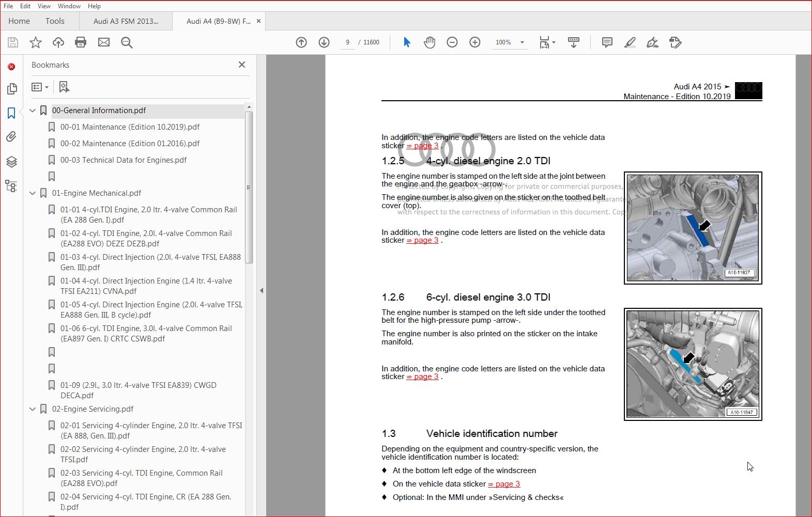This screenshot has height=517, width=812.
Task: Open bookmark 01-06 6-cyl. TDI Engine CRTC CSWB.pdf
Action: (146, 334)
